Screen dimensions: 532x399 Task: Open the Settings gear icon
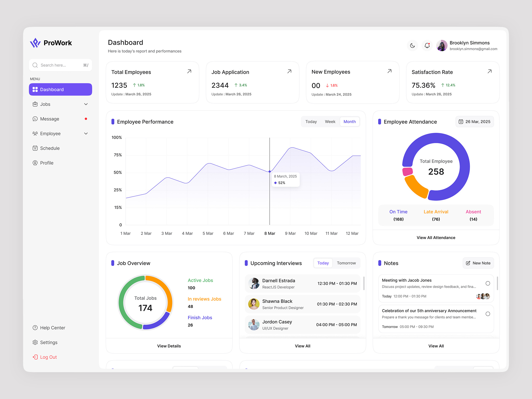[35, 342]
